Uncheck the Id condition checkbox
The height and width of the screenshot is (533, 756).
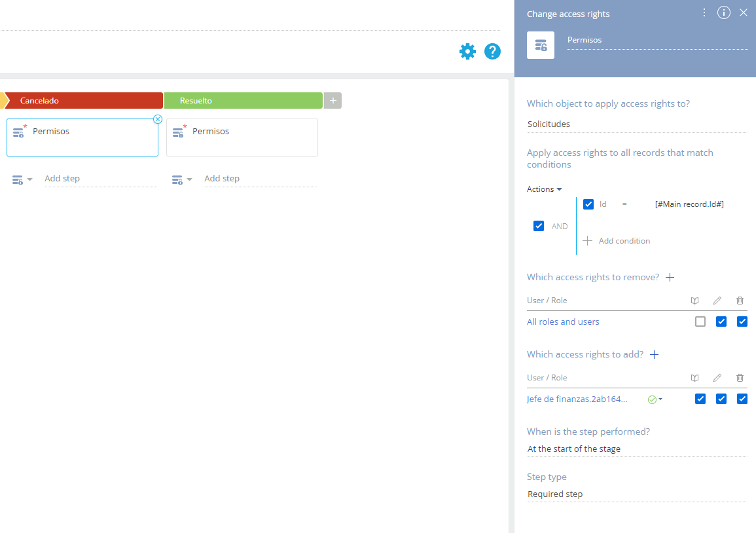point(588,204)
